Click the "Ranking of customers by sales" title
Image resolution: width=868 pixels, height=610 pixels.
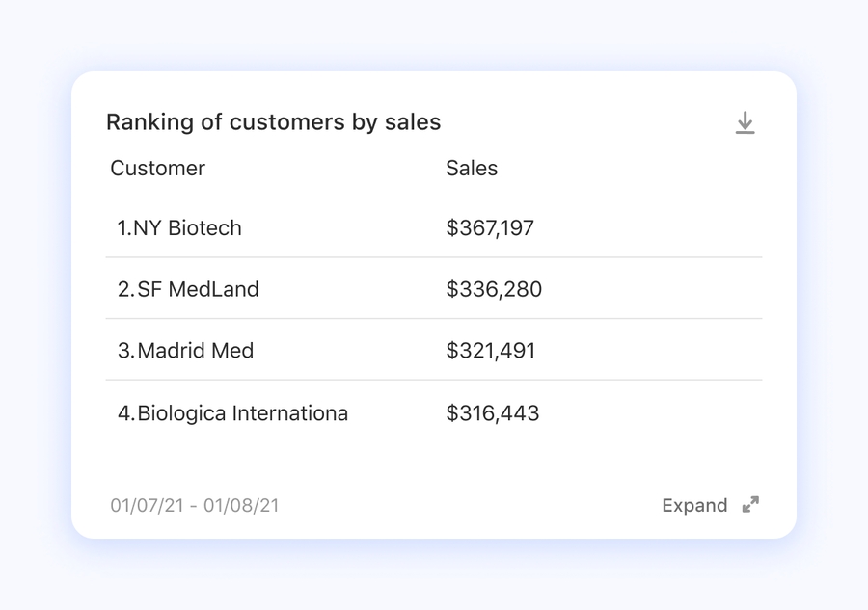pyautogui.click(x=273, y=122)
